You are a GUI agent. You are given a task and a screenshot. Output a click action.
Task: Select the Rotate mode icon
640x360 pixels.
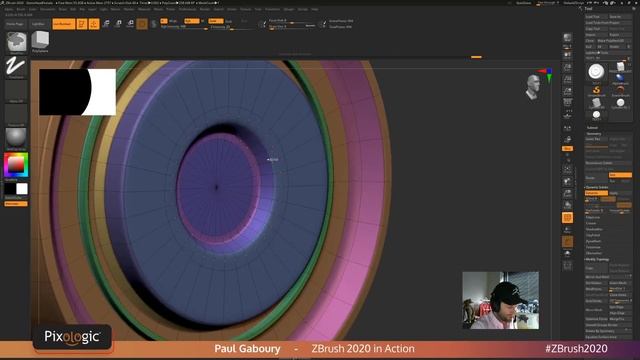pos(130,24)
